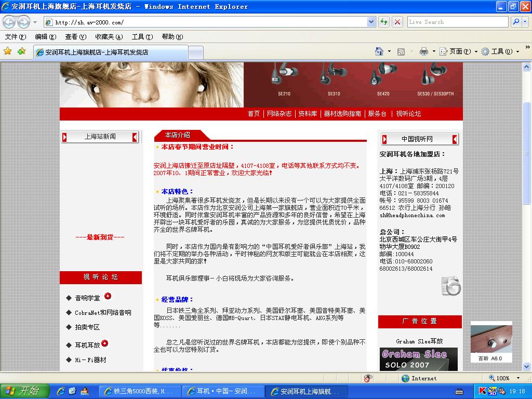Click the Graham Slee SOLO 2007 banner
532x399 pixels.
click(x=419, y=359)
